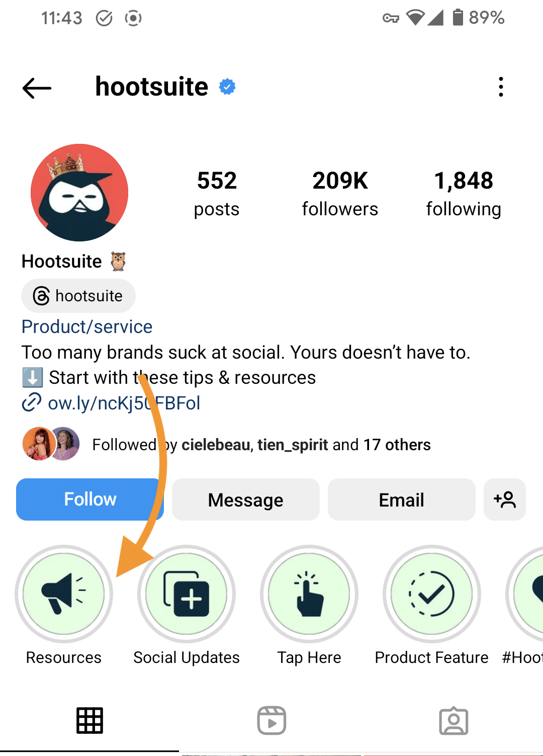
Task: Open the three-dot options menu
Action: [501, 87]
